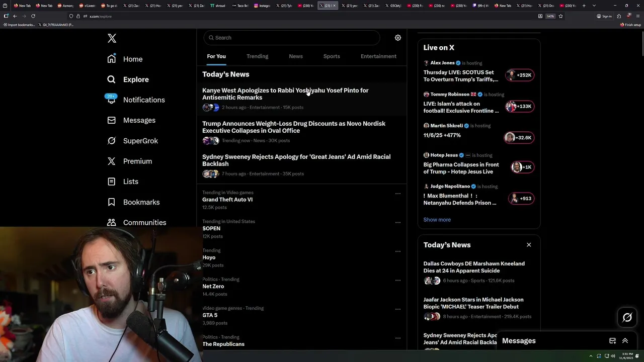Switch to the Entertainment tab
The width and height of the screenshot is (644, 362).
[x=378, y=56]
